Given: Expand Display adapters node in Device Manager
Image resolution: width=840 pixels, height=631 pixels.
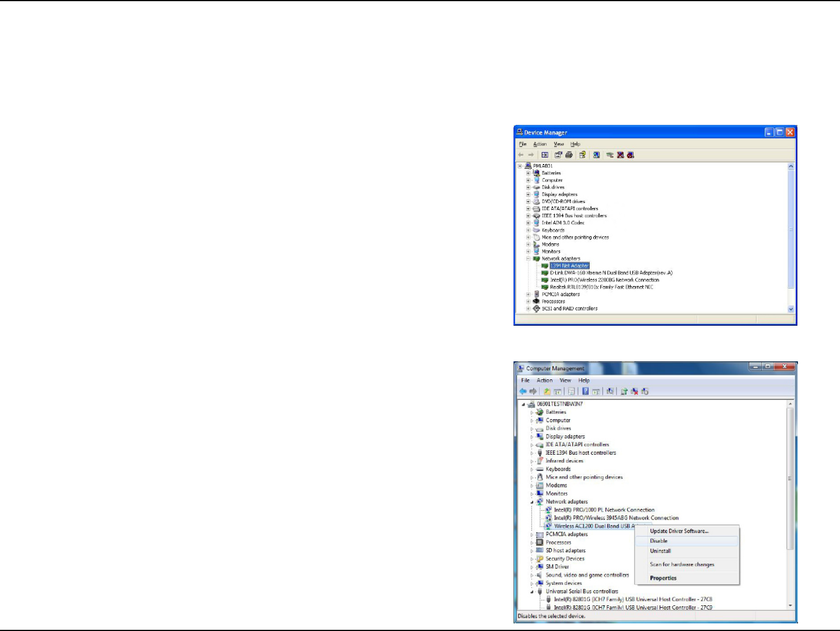Looking at the screenshot, I should pyautogui.click(x=528, y=194).
